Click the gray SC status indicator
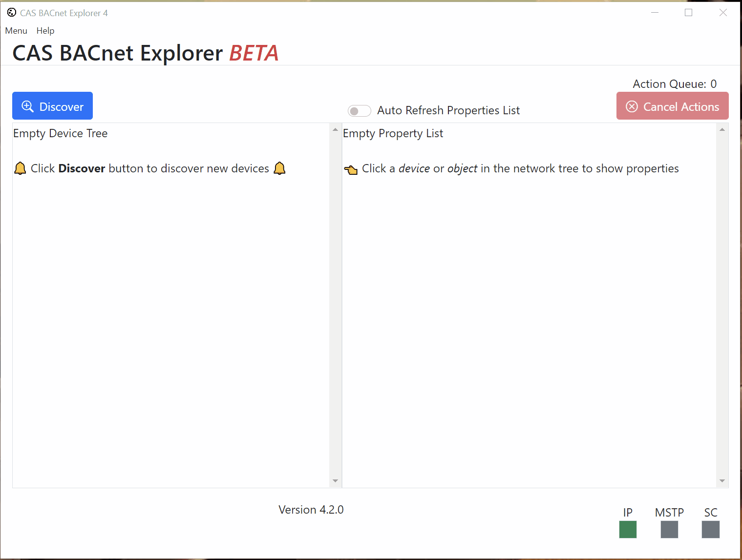This screenshot has width=742, height=560. [x=711, y=529]
